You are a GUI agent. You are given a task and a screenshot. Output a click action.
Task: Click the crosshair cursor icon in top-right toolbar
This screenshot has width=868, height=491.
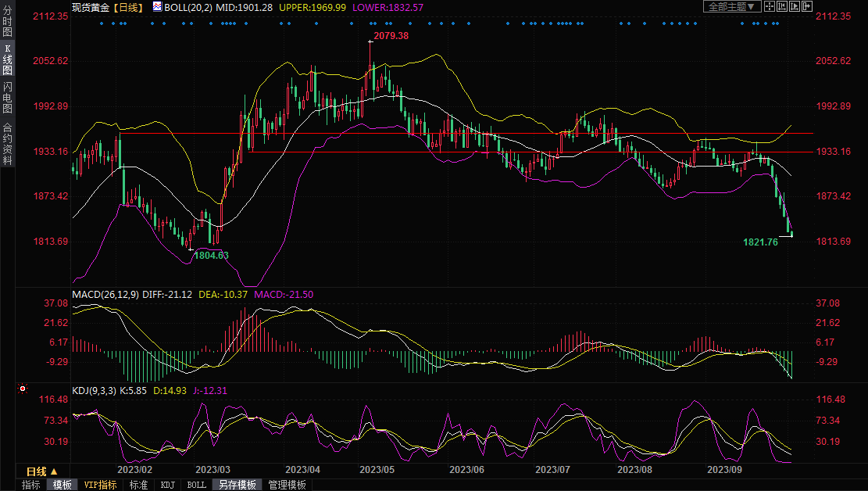pos(770,6)
